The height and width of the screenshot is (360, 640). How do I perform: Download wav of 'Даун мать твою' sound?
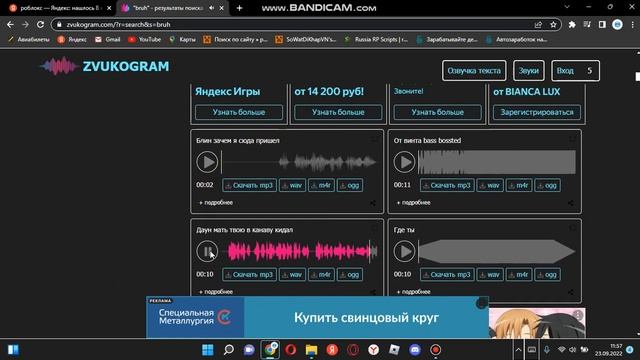click(292, 275)
